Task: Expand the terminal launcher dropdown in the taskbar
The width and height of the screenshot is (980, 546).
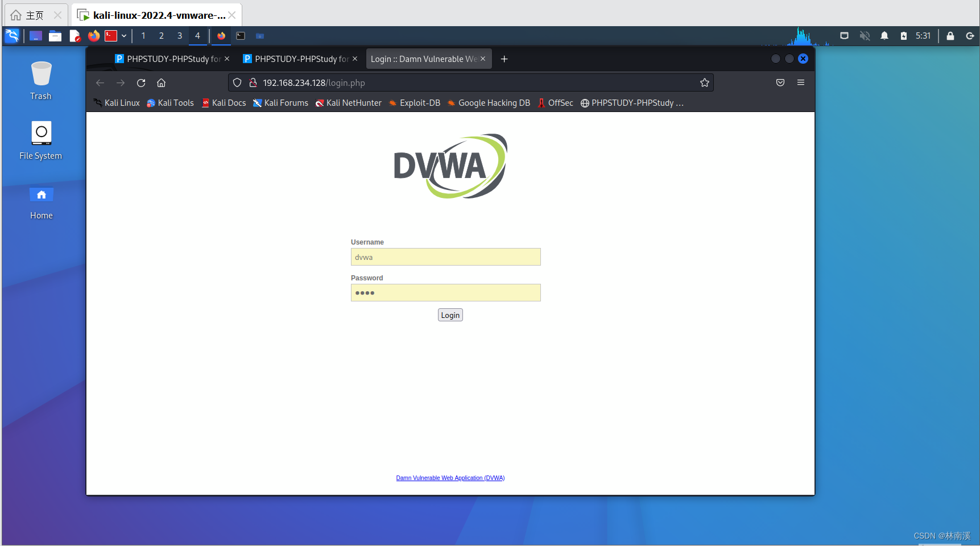Action: coord(124,36)
